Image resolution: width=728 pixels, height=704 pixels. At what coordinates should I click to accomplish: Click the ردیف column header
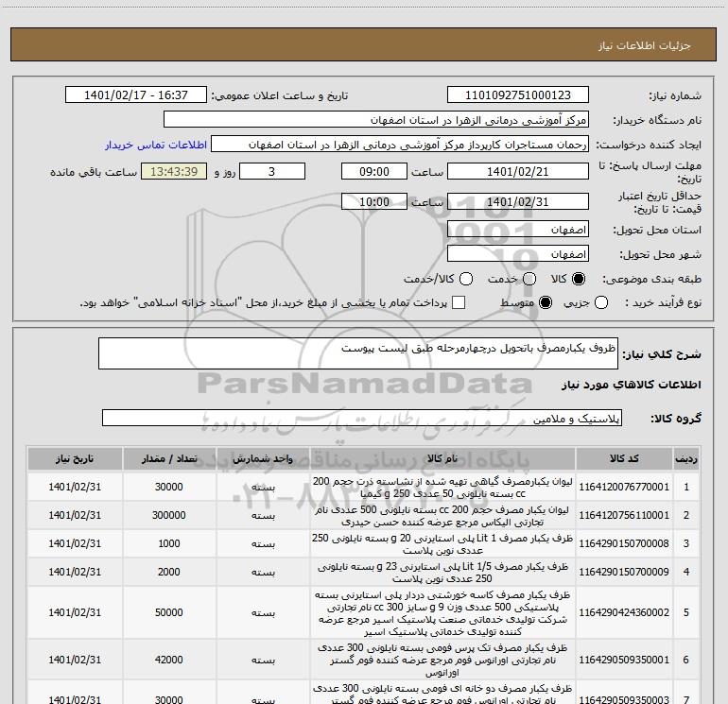click(686, 459)
